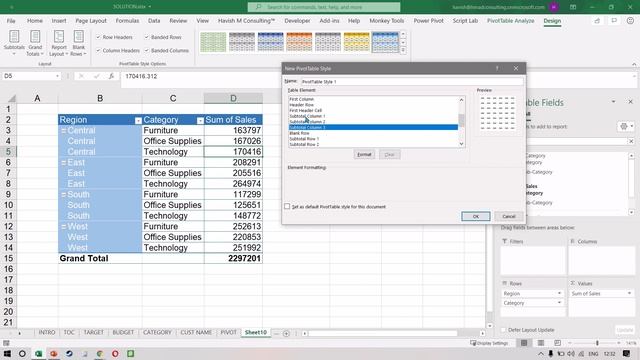Screen dimensions: 640x360
Task: Open Sum of Sales dropdown in Values area
Action: (629, 293)
